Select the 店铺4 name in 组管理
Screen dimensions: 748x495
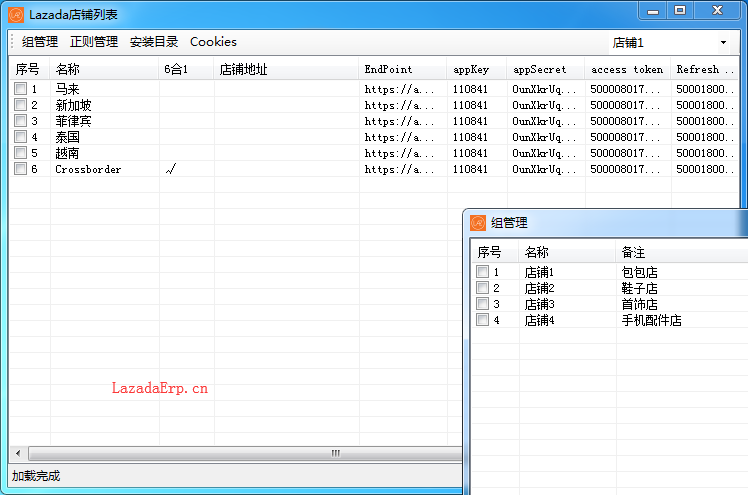pyautogui.click(x=539, y=320)
